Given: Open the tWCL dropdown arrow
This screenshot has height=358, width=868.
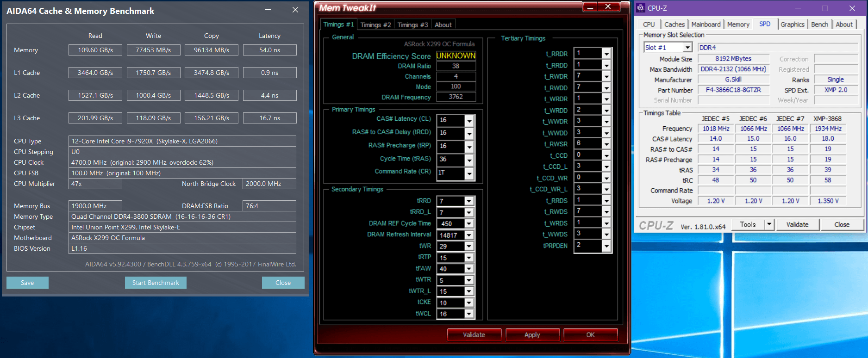Looking at the screenshot, I should [469, 314].
